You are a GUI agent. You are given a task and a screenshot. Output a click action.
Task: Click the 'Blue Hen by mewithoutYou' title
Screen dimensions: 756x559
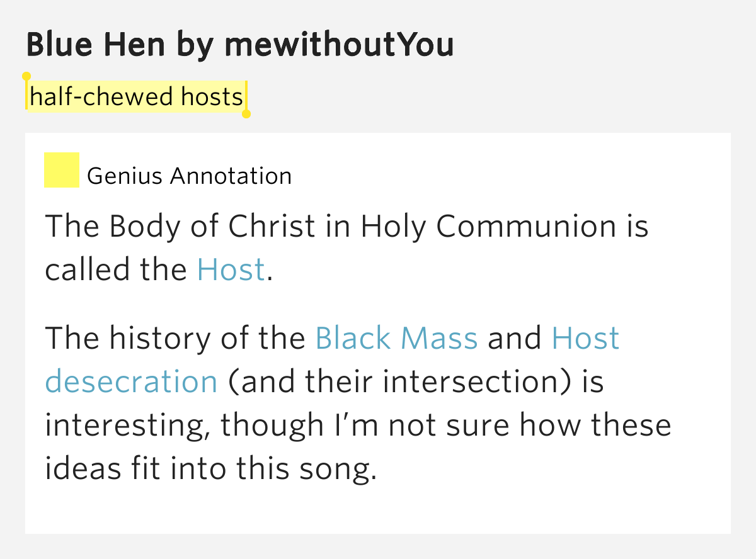pyautogui.click(x=240, y=45)
